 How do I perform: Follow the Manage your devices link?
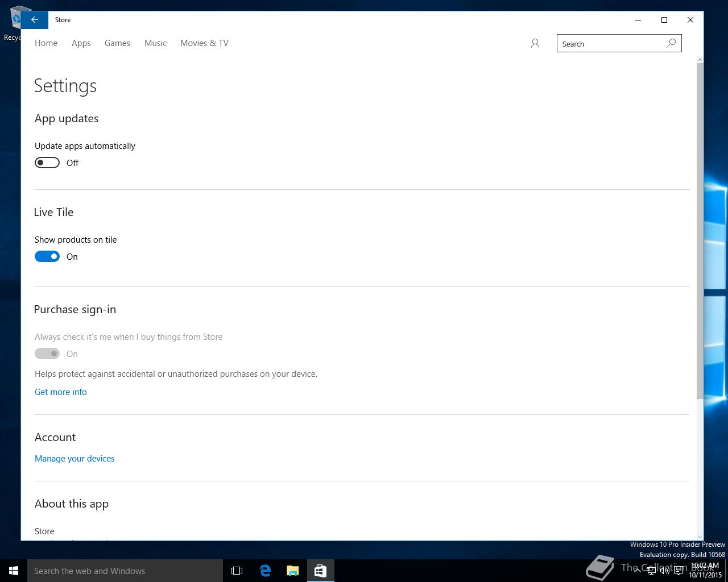coord(75,459)
